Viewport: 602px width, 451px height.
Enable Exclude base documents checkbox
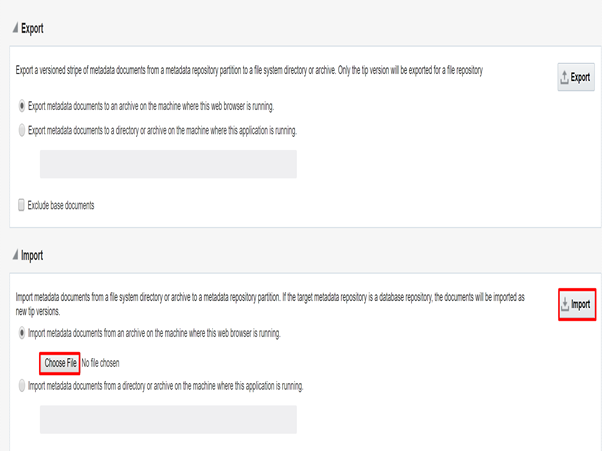tap(22, 205)
